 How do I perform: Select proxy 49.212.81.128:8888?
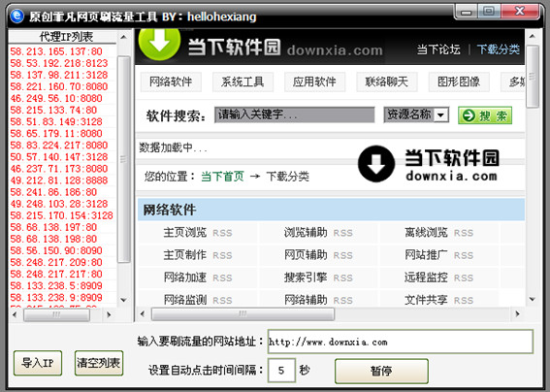coord(59,180)
